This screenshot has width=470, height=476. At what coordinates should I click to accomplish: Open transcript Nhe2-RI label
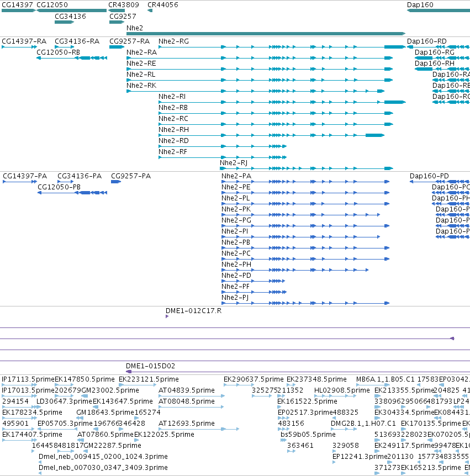coord(172,97)
